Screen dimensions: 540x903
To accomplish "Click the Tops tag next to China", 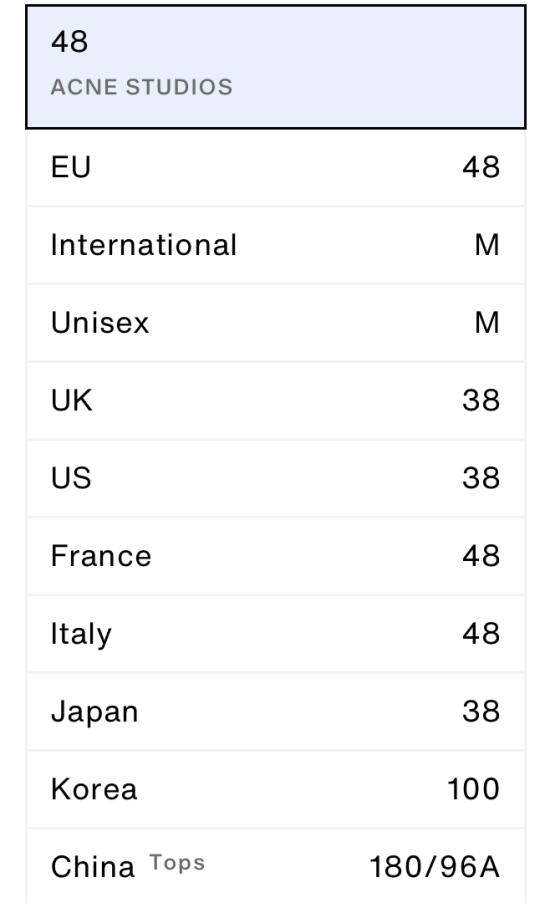I will pyautogui.click(x=177, y=863).
